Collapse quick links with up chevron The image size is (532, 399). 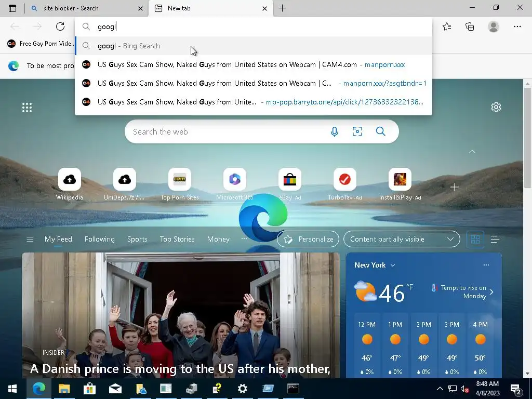pos(472,152)
